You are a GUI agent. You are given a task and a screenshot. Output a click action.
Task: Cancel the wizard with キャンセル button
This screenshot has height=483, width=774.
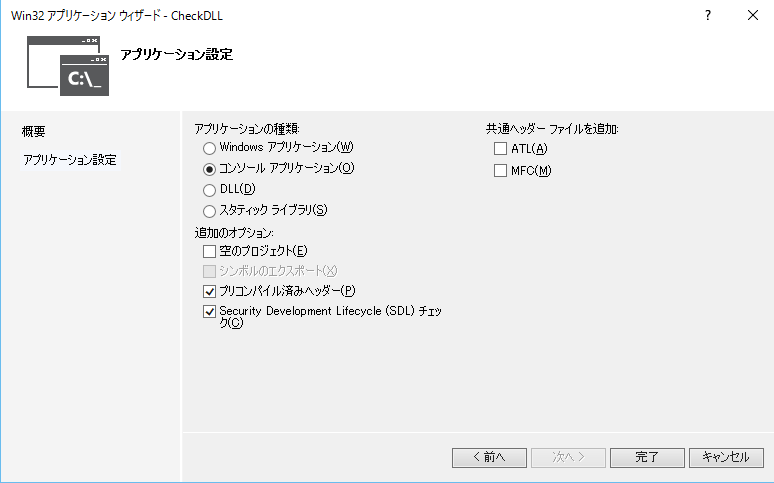point(726,457)
